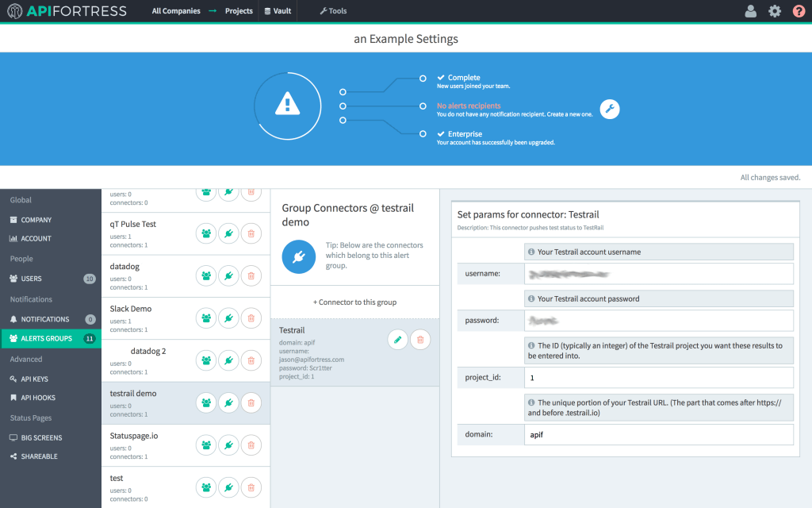Screen dimensions: 812x508
Task: Delete the Testrail connector with trash icon
Action: tap(420, 340)
